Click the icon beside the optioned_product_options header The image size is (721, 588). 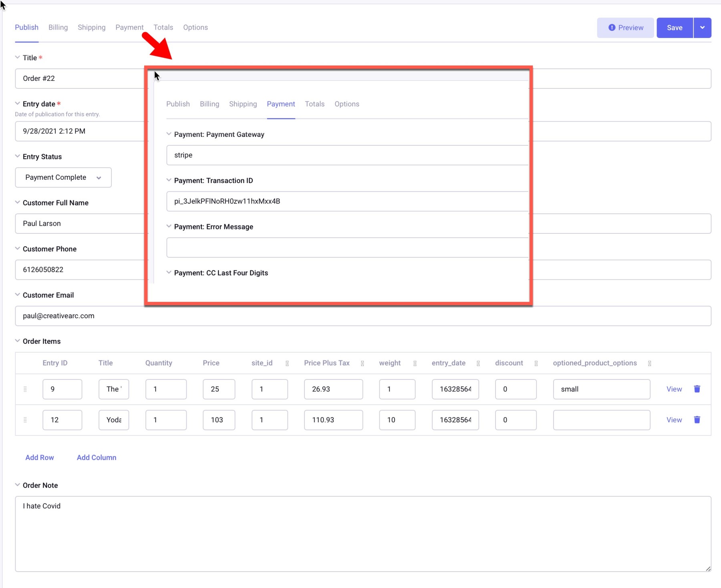649,363
